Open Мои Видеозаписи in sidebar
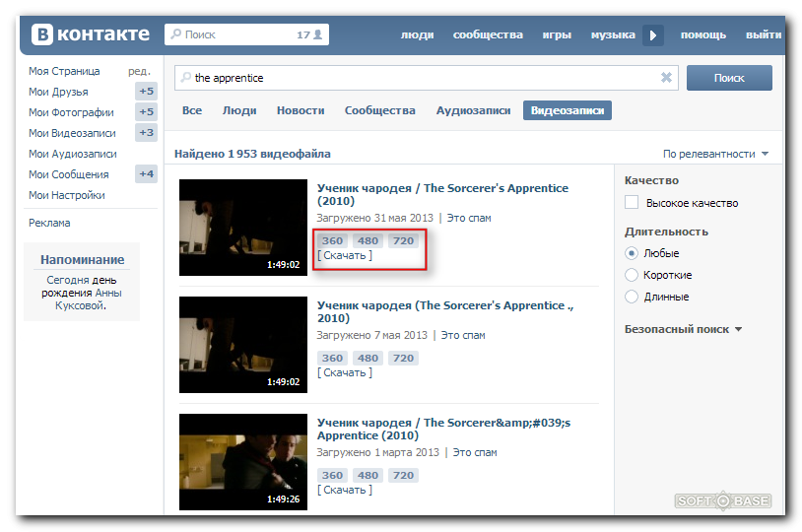 point(72,133)
